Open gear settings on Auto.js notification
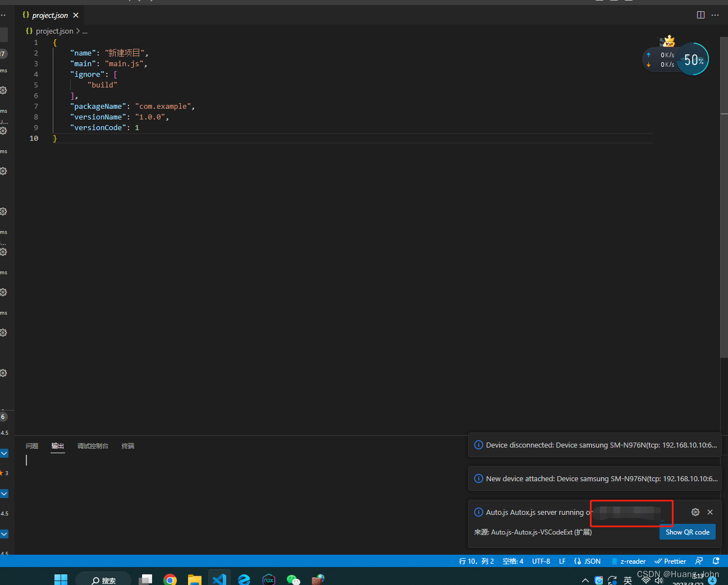This screenshot has width=728, height=585. (x=695, y=512)
